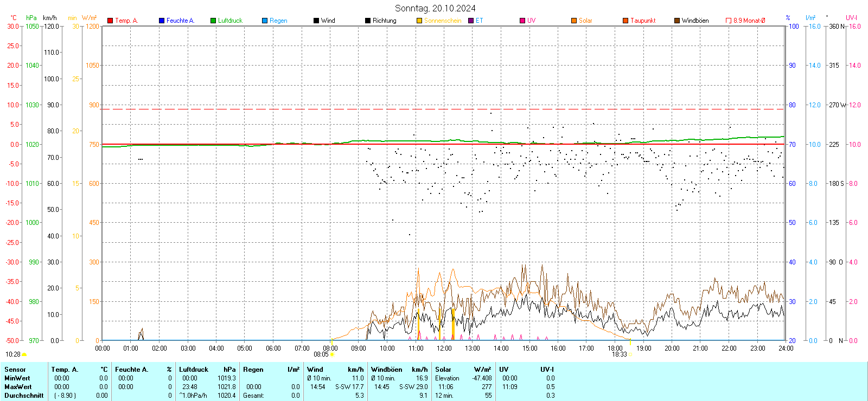The width and height of the screenshot is (868, 401).
Task: Select the Luftdruck column header in table
Action: click(x=194, y=370)
